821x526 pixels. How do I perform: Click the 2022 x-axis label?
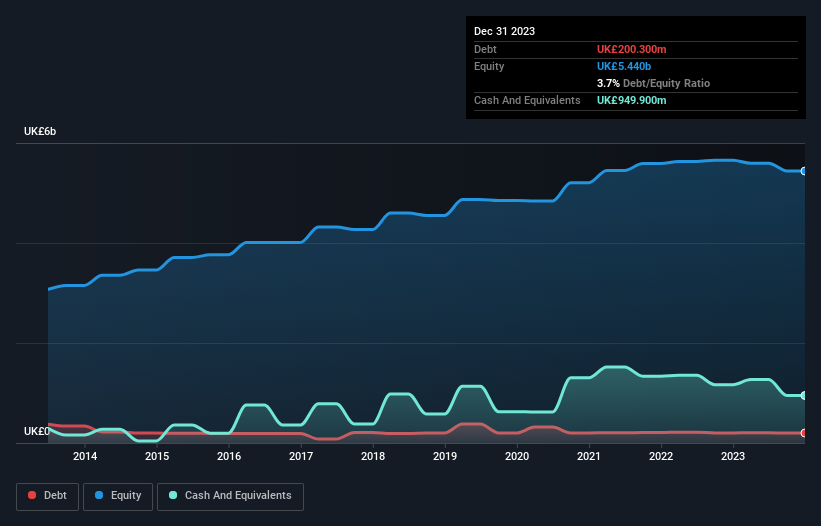click(661, 456)
